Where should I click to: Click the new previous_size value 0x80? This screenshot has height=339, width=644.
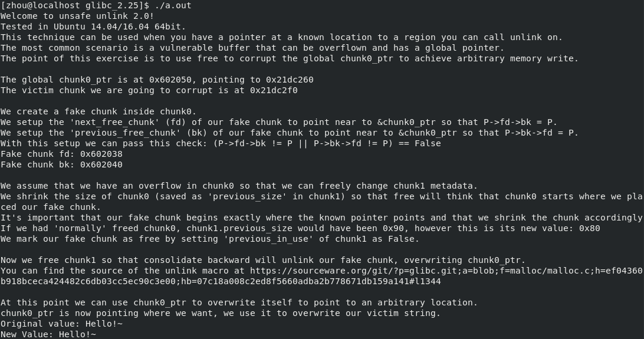pos(589,228)
